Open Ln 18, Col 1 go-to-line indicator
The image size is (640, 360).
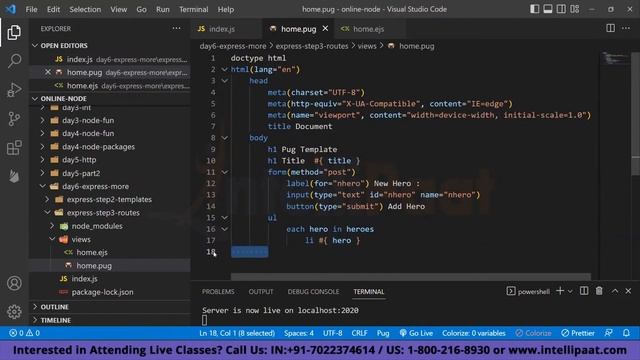237,333
